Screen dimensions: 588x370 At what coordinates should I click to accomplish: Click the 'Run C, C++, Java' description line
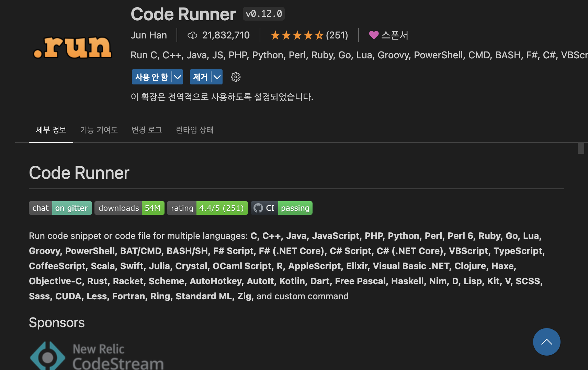click(x=359, y=55)
